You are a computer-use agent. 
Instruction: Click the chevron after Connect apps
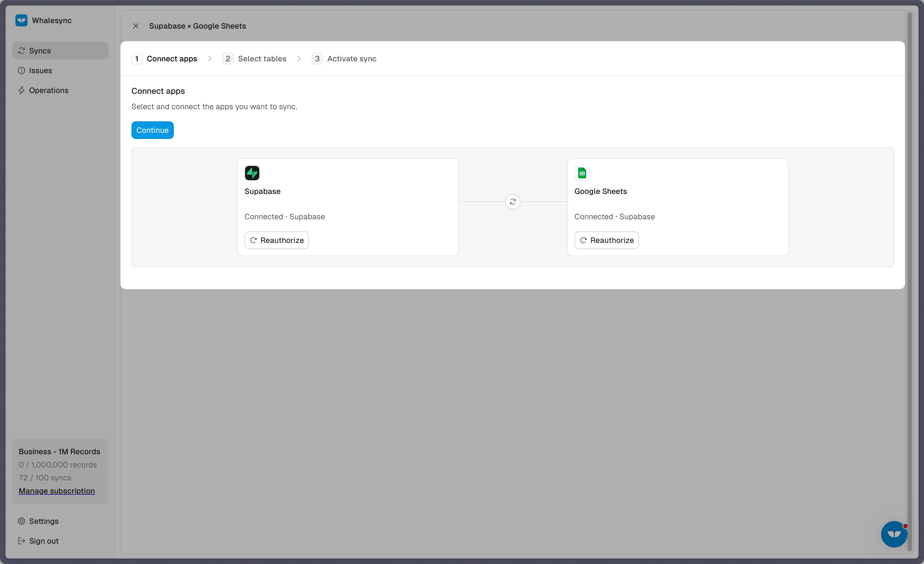(210, 59)
